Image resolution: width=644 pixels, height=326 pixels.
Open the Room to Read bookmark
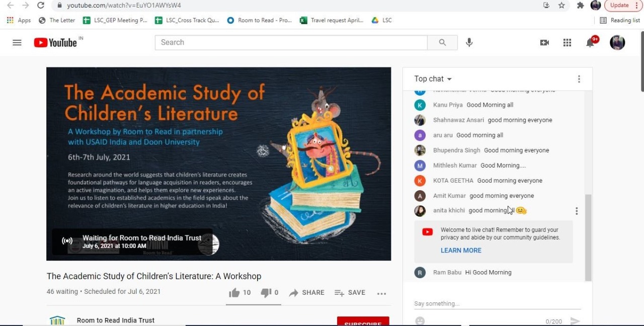click(x=259, y=20)
